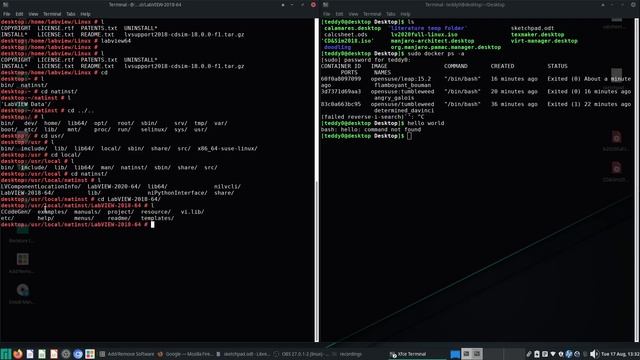
Task: Open Tabs menu in left terminal window
Action: coord(71,14)
